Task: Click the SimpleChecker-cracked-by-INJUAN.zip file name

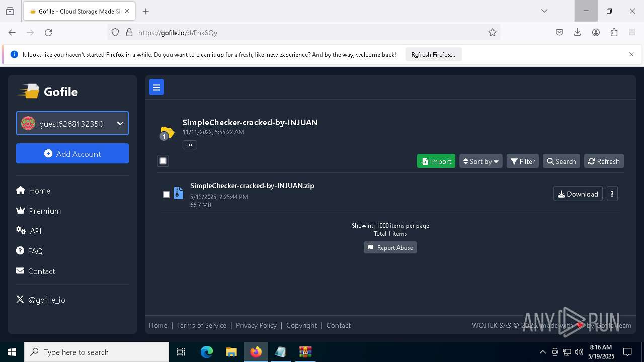Action: click(x=252, y=186)
